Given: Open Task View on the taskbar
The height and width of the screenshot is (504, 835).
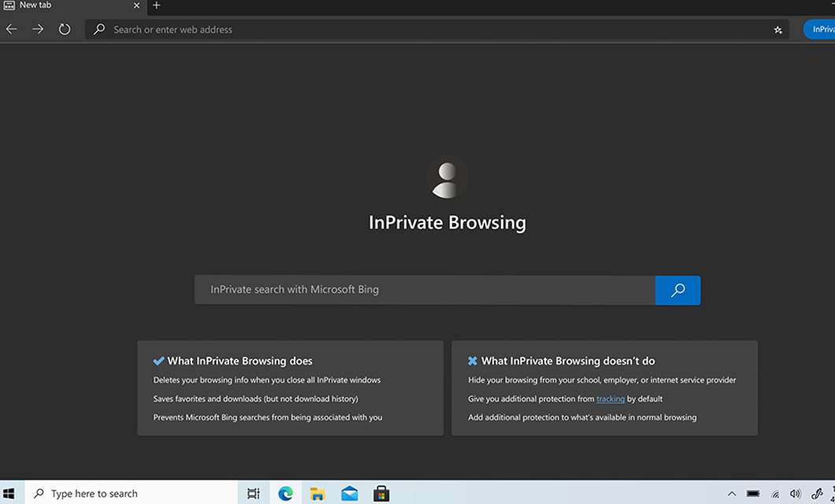Looking at the screenshot, I should pos(253,493).
